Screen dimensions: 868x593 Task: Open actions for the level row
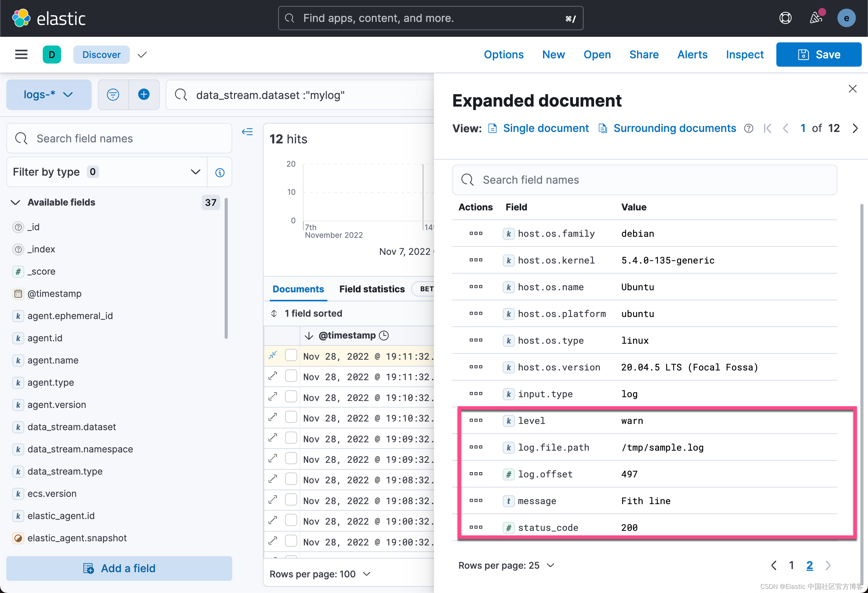pyautogui.click(x=475, y=420)
